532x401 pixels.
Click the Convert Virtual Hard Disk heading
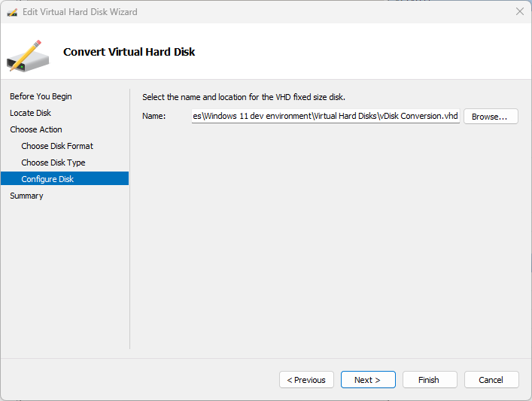pyautogui.click(x=129, y=52)
